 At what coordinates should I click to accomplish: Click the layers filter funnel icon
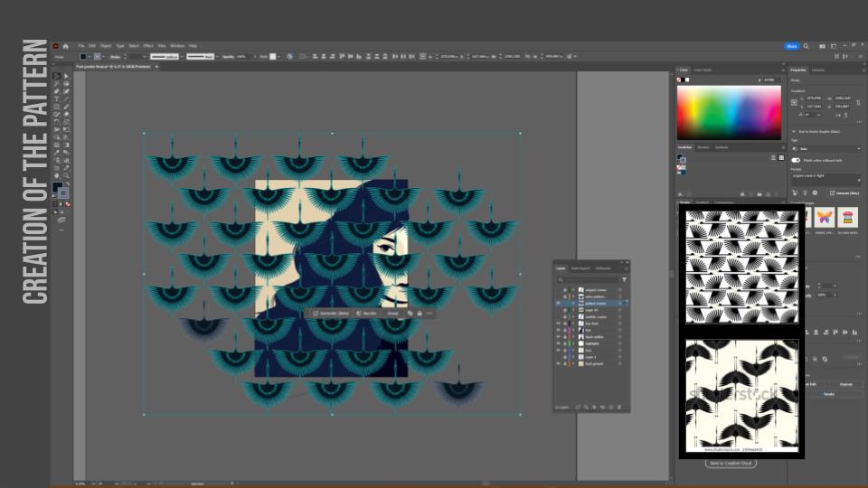tap(624, 279)
